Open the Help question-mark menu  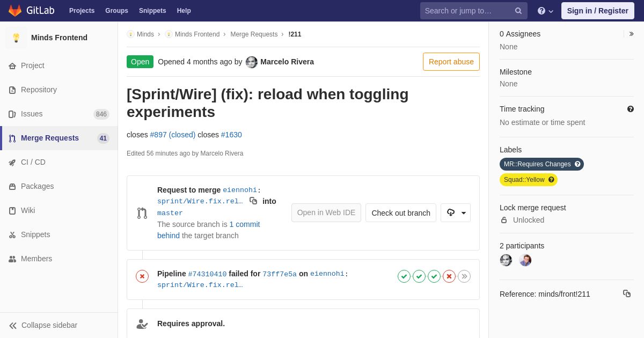tap(545, 11)
